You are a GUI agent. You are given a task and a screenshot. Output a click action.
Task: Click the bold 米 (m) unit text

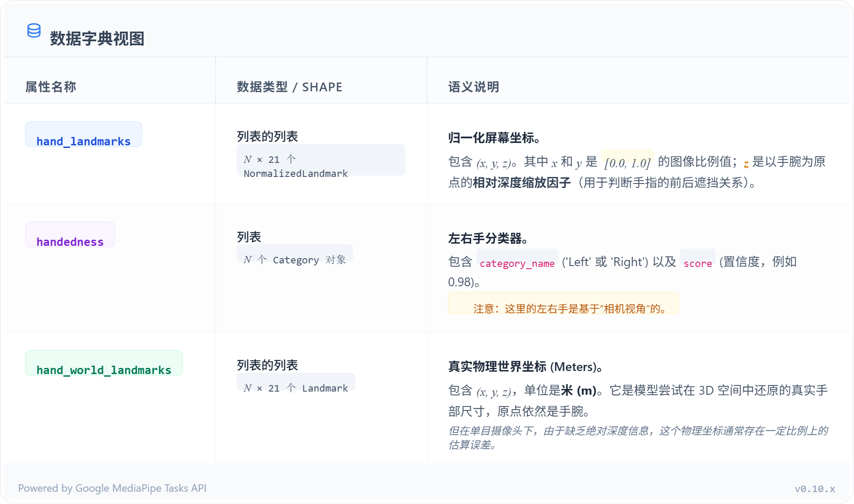579,390
